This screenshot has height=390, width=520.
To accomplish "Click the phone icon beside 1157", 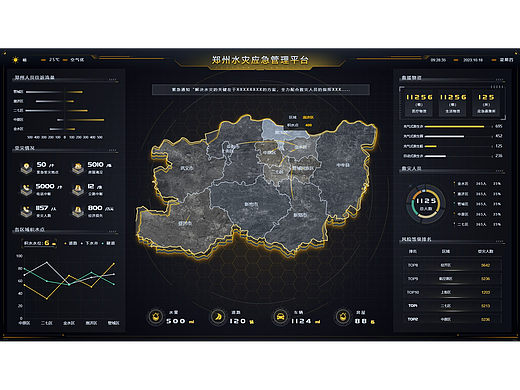I will pyautogui.click(x=26, y=211).
